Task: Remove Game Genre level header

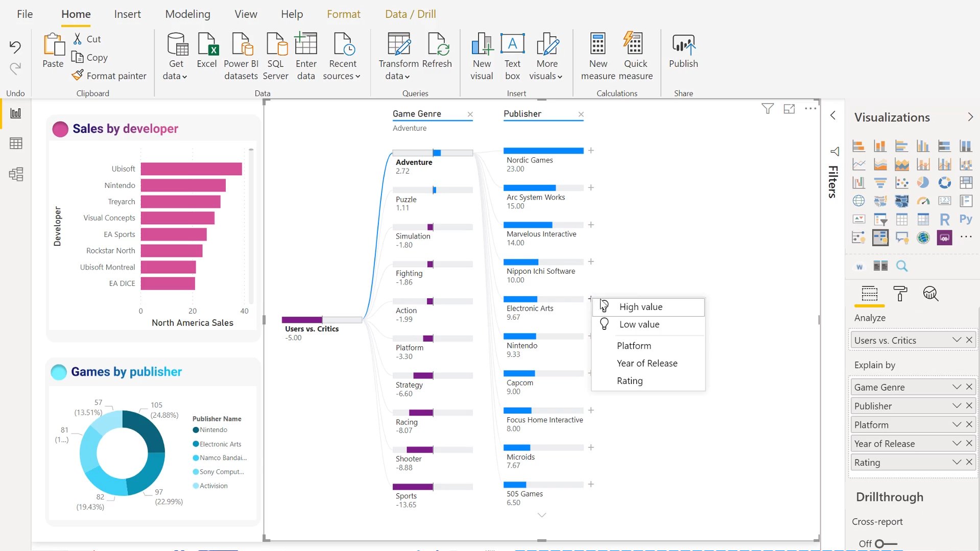Action: tap(470, 114)
